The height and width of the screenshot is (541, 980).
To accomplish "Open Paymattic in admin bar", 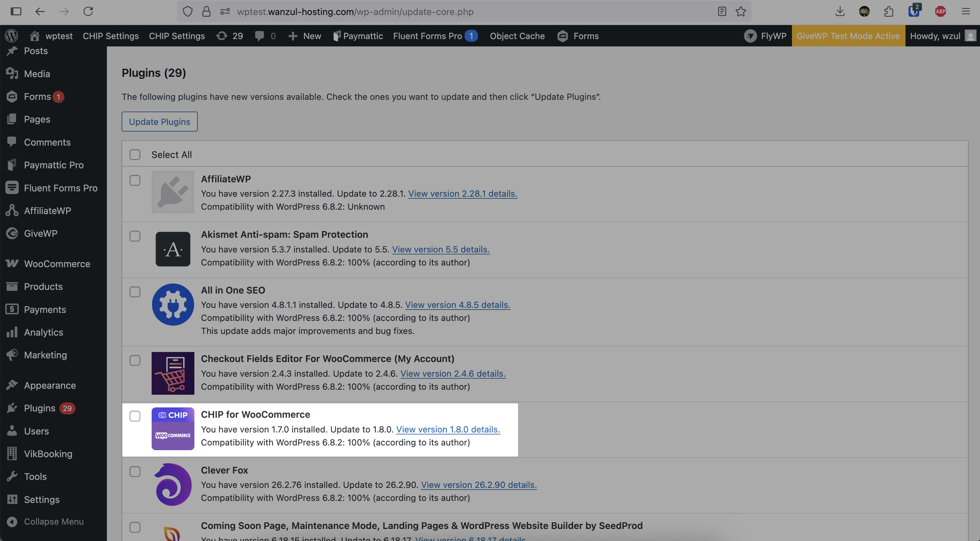I will pyautogui.click(x=358, y=36).
